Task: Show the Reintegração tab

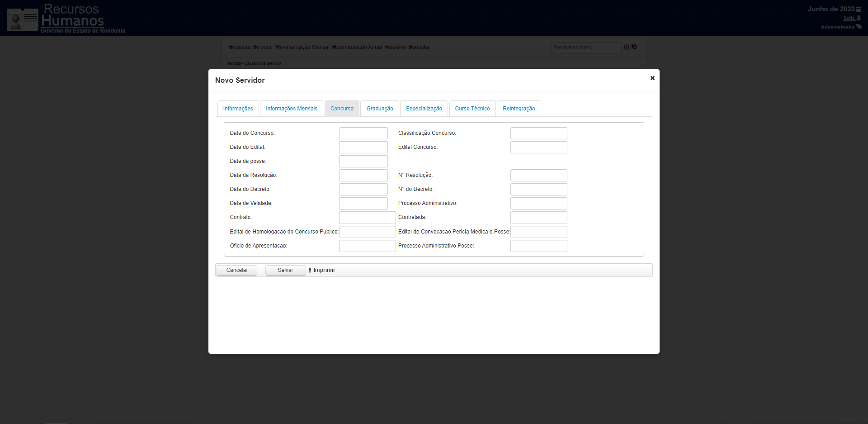Action: (x=519, y=109)
